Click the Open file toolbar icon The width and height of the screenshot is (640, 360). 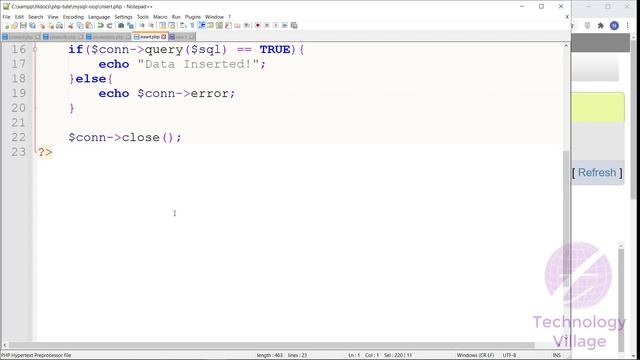click(15, 25)
